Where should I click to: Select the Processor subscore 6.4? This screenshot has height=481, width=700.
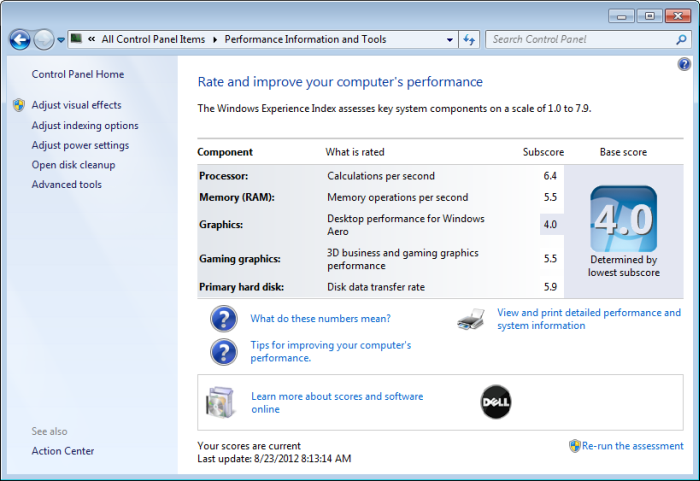point(550,176)
